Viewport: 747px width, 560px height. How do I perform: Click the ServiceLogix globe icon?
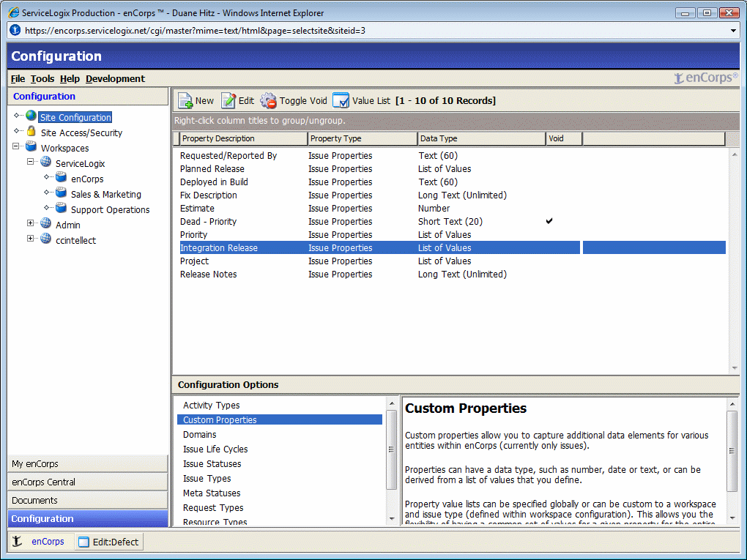[x=45, y=162]
